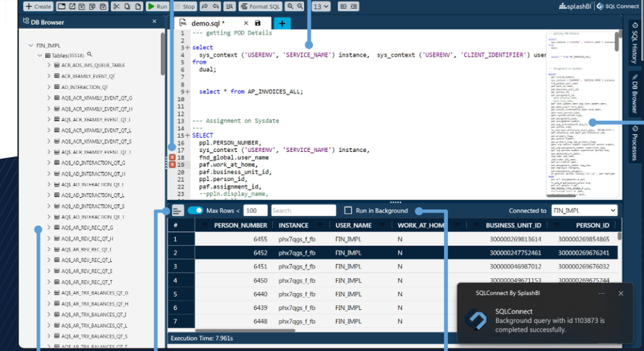Run the current SQL query
Image resolution: width=644 pixels, height=351 pixels.
click(157, 6)
